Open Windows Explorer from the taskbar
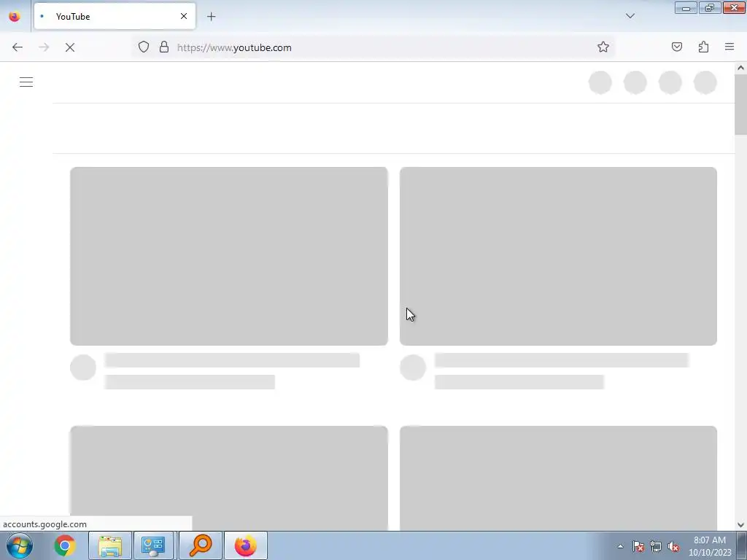747x560 pixels. pos(110,545)
